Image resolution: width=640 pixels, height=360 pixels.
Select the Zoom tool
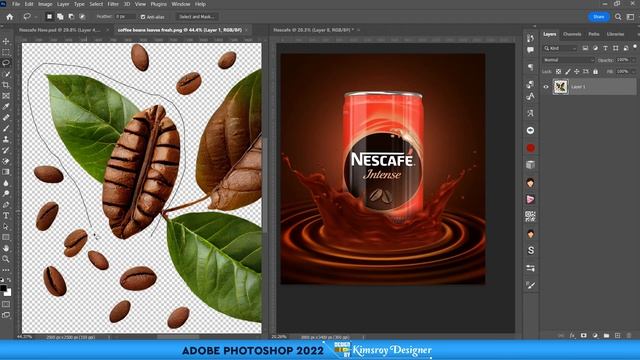pyautogui.click(x=6, y=259)
